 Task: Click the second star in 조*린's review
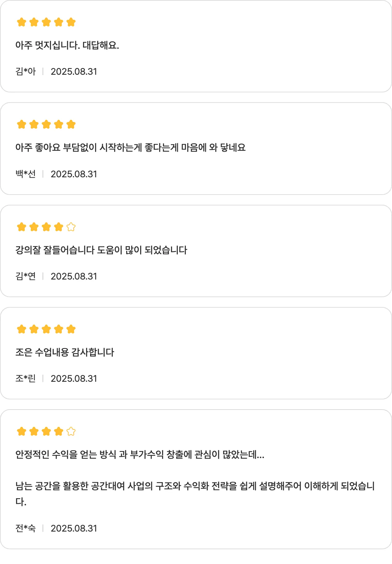[x=34, y=329]
